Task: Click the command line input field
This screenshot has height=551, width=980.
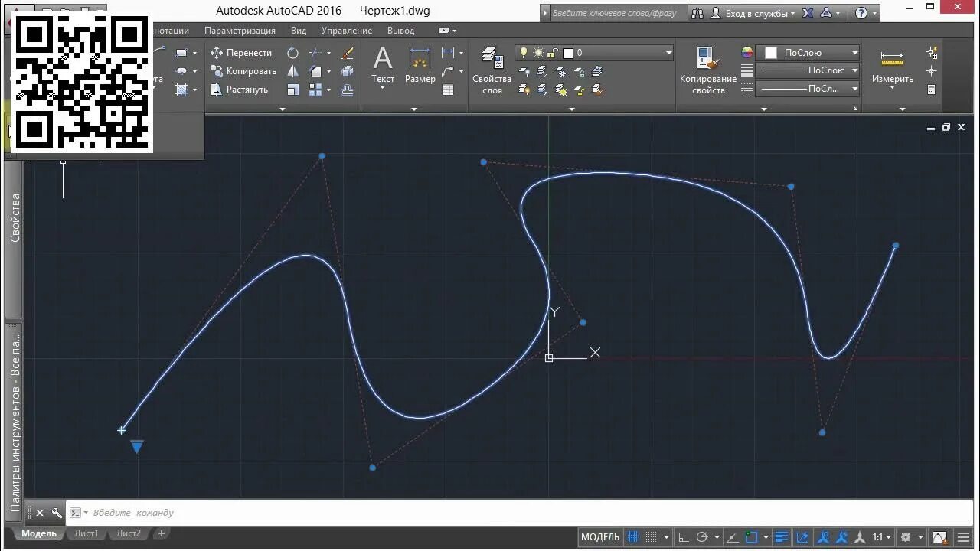Action: click(x=521, y=513)
